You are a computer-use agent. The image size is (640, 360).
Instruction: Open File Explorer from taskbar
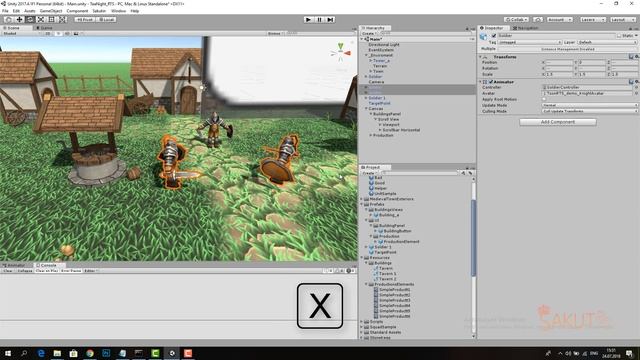[57, 353]
